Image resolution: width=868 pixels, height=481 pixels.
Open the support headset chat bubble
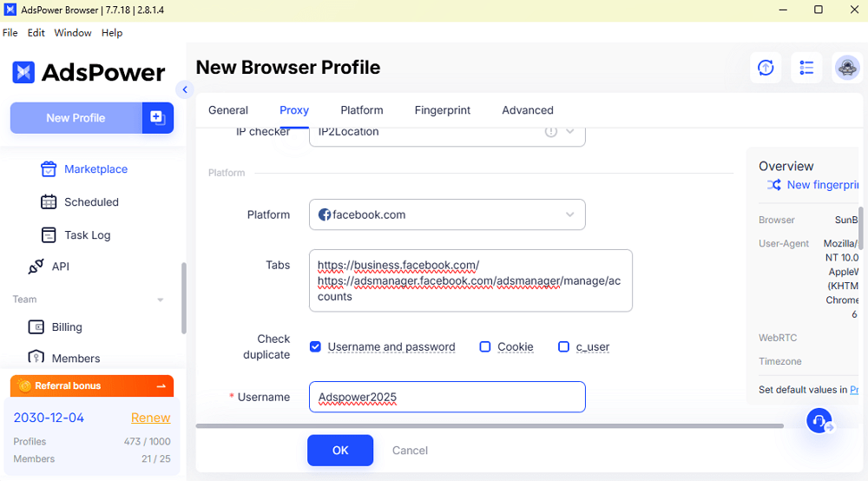[x=819, y=421]
